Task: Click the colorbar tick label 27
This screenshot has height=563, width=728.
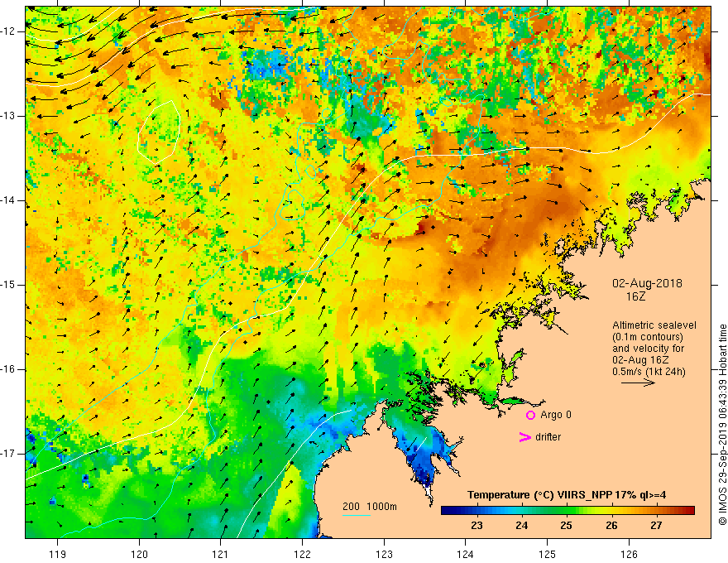Action: point(657,525)
